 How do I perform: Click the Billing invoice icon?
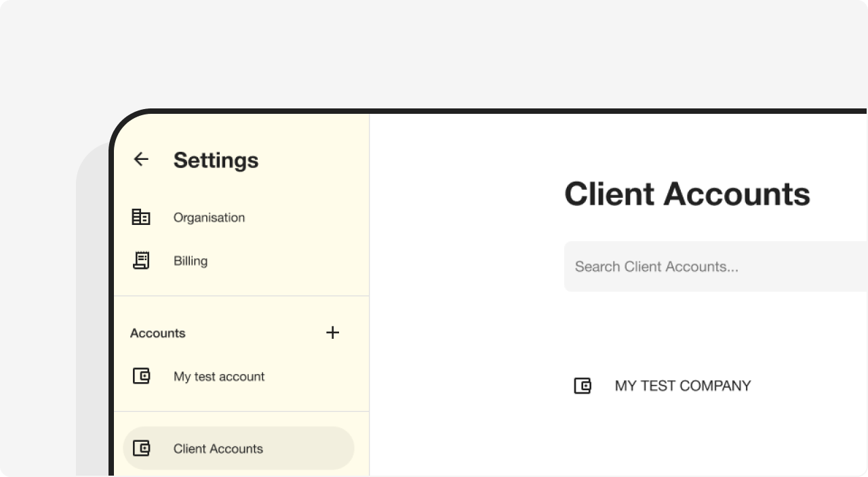coord(141,260)
